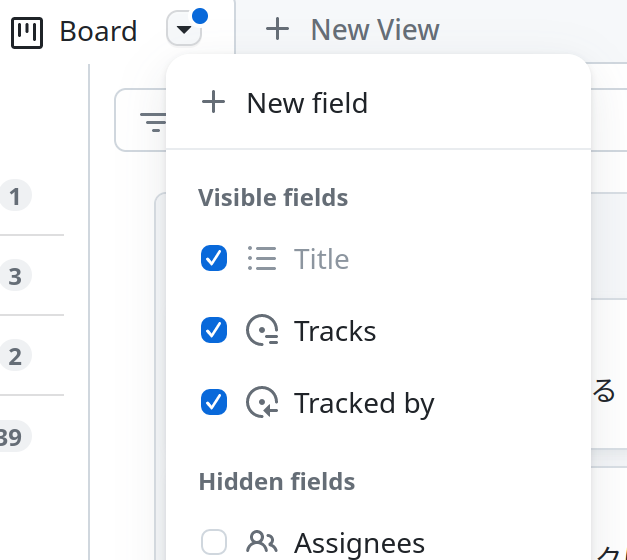Click the Tracked by field icon

tap(262, 402)
